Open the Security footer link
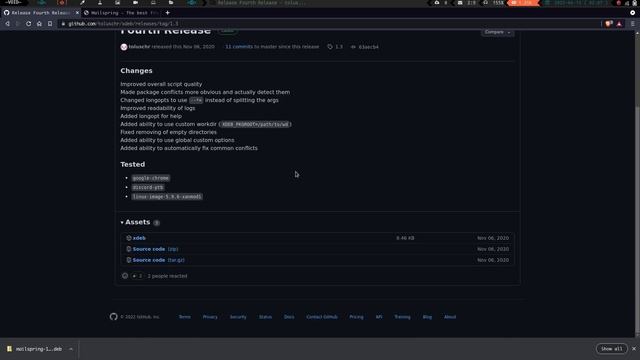This screenshot has width=640, height=360. [238, 317]
